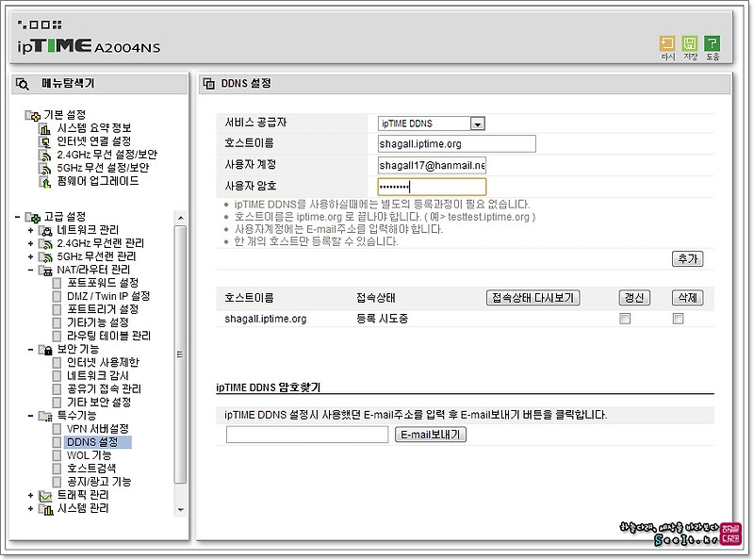
Task: Collapse the 보안 기능 node
Action: click(x=30, y=349)
